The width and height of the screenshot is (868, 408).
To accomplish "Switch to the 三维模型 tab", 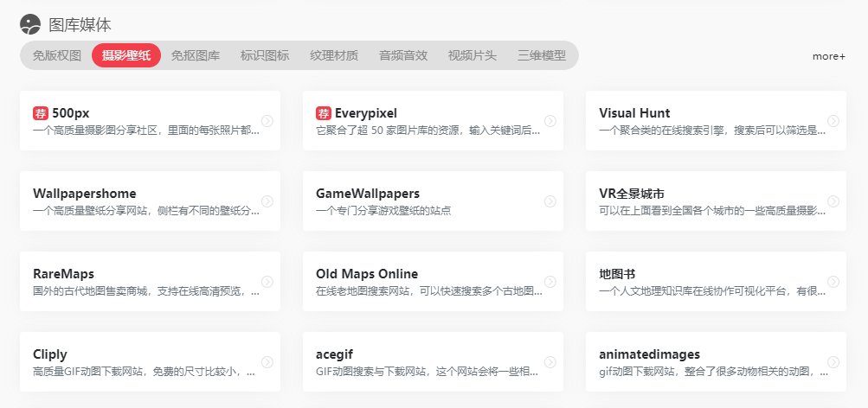I will click(x=542, y=55).
